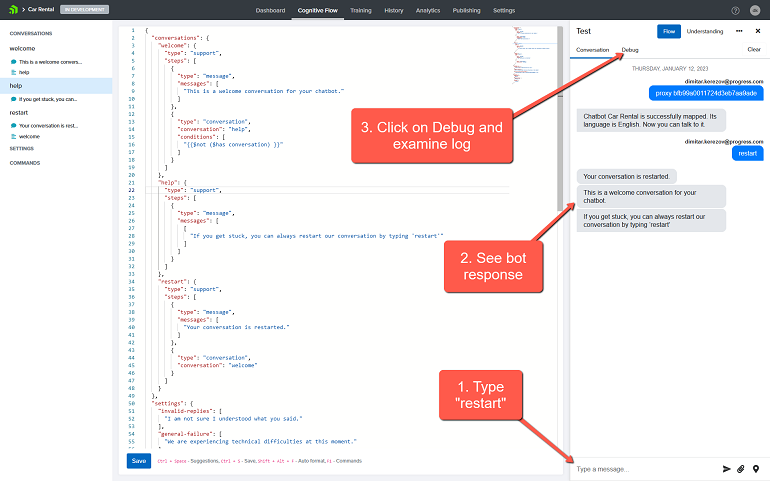
Task: Click 'If you get stuck' bot reply bubble
Action: [651, 221]
